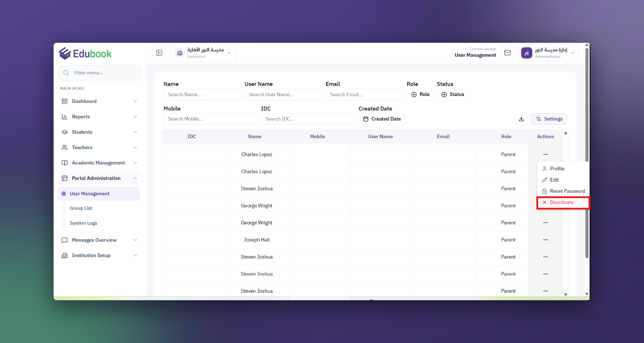Sort by the Name column header
This screenshot has height=343, width=644.
(255, 137)
